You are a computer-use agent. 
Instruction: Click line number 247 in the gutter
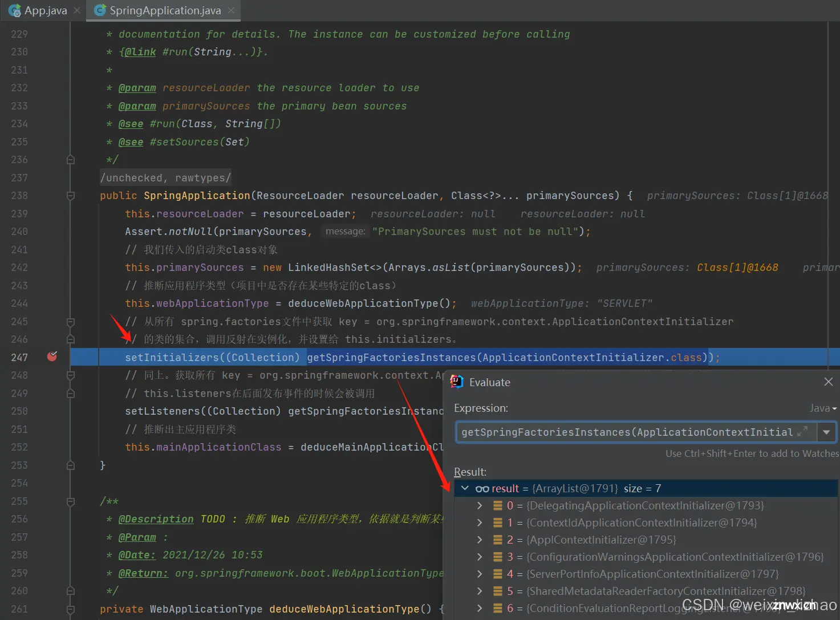[19, 357]
